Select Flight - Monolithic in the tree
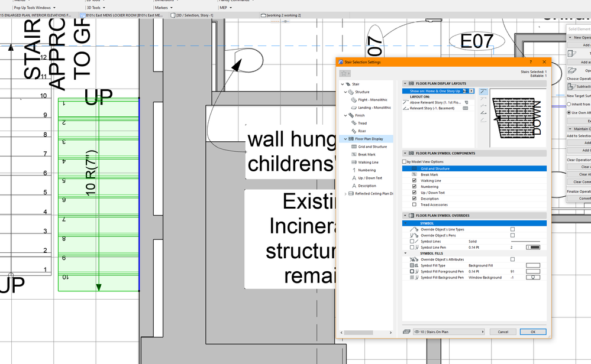Viewport: 591px width, 364px height. [x=372, y=100]
